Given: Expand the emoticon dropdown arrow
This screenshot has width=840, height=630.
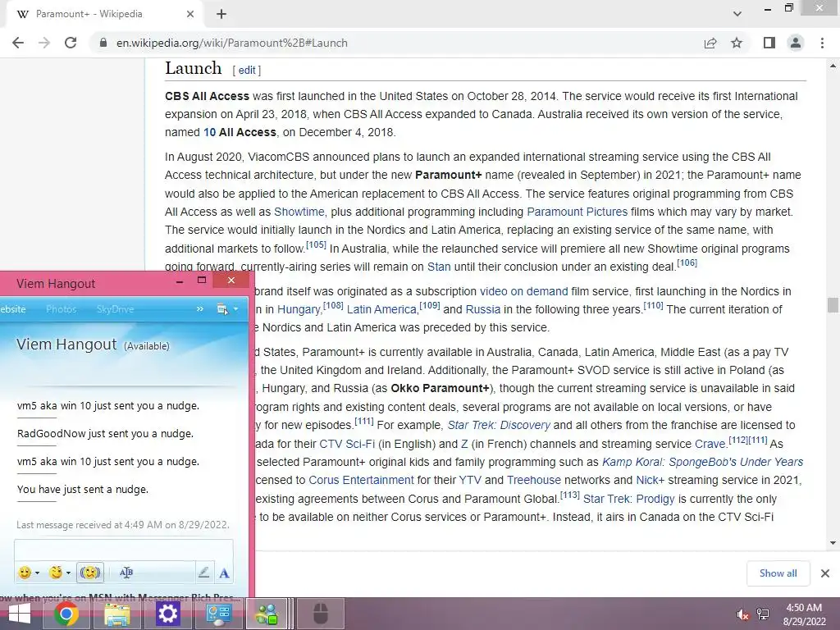Looking at the screenshot, I should [x=37, y=573].
